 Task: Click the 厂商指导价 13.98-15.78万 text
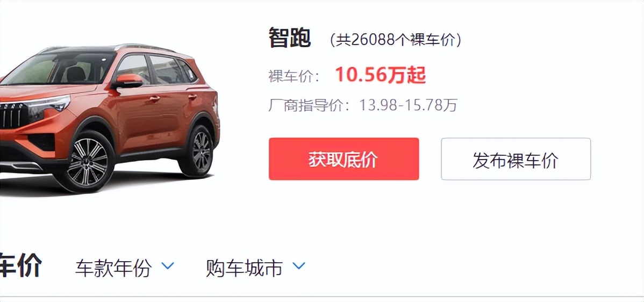coord(363,105)
